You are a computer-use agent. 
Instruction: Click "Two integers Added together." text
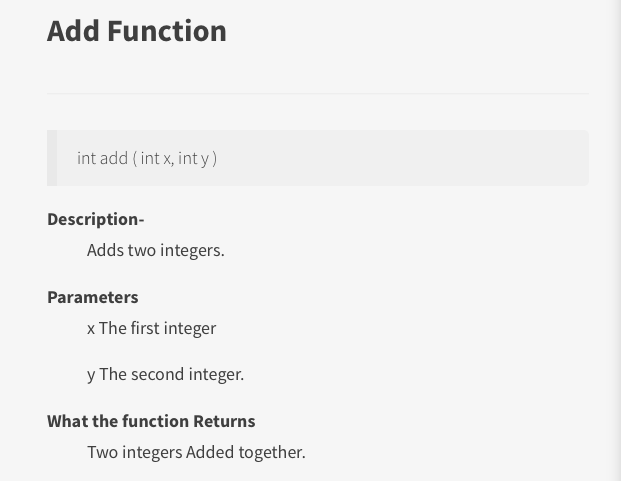196,452
